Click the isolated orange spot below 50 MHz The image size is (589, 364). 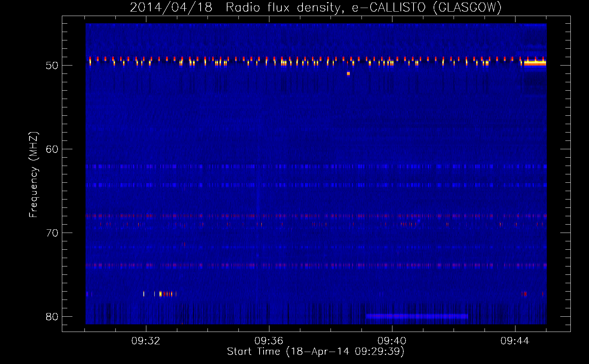[348, 74]
